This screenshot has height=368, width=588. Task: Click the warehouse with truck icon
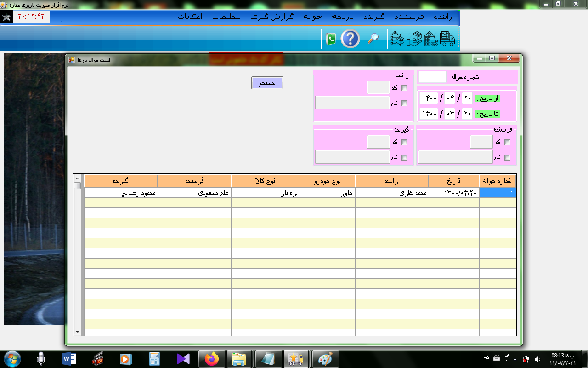(431, 39)
